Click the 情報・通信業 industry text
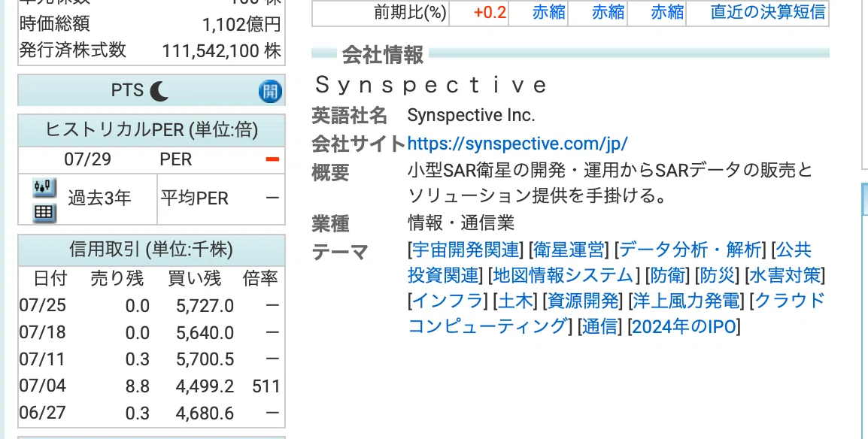The width and height of the screenshot is (868, 439). pos(461,223)
